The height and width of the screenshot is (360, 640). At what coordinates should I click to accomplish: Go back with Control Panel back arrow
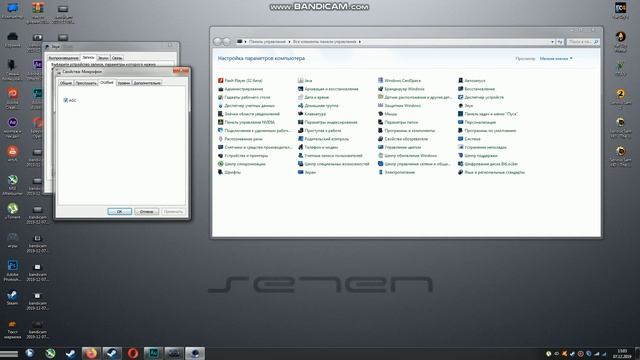(218, 42)
